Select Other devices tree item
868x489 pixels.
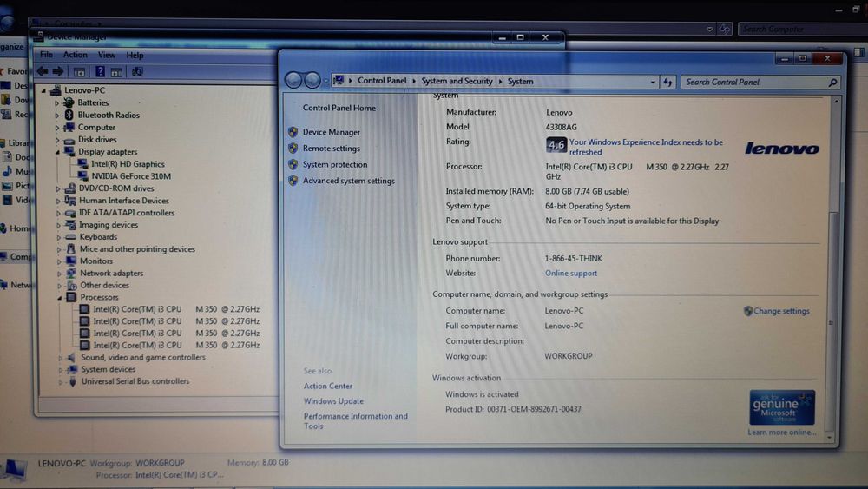click(x=105, y=285)
